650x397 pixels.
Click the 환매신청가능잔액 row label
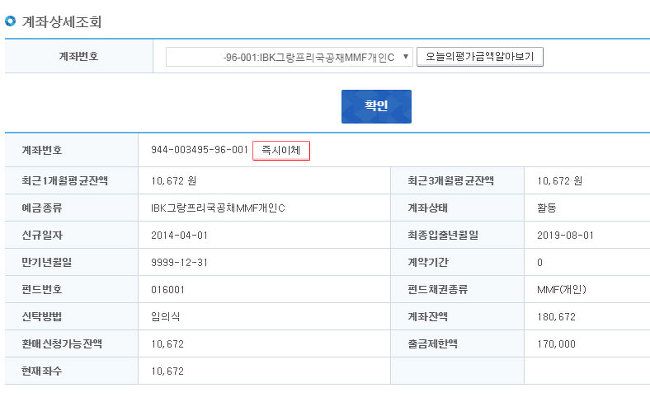pos(62,344)
